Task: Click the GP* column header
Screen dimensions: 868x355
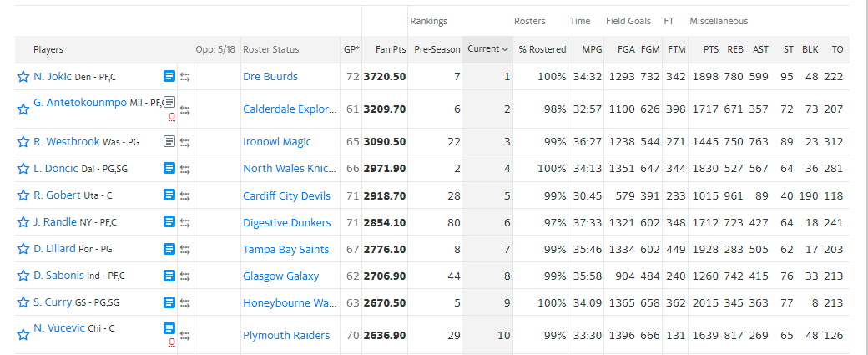Action: [351, 49]
